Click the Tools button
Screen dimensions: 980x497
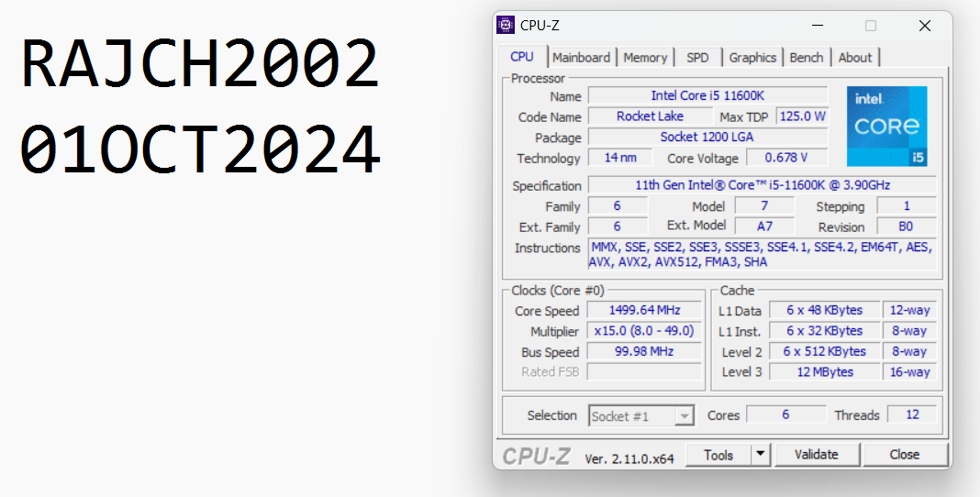pos(718,455)
